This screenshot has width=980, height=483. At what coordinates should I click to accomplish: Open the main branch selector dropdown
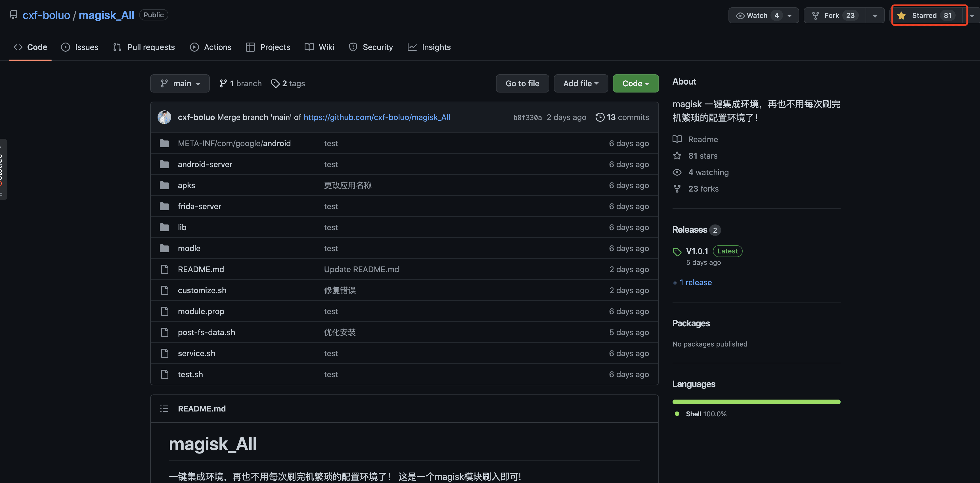click(180, 83)
